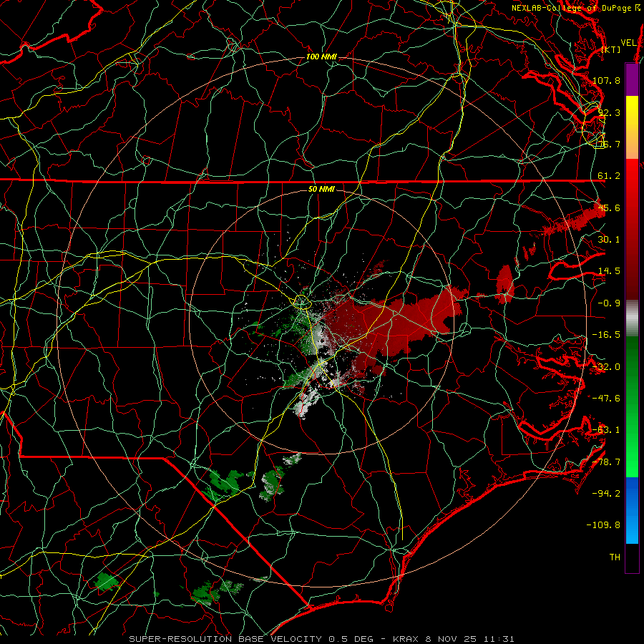Click the -109.8 velocity scale value
The width and height of the screenshot is (644, 644).
603,525
